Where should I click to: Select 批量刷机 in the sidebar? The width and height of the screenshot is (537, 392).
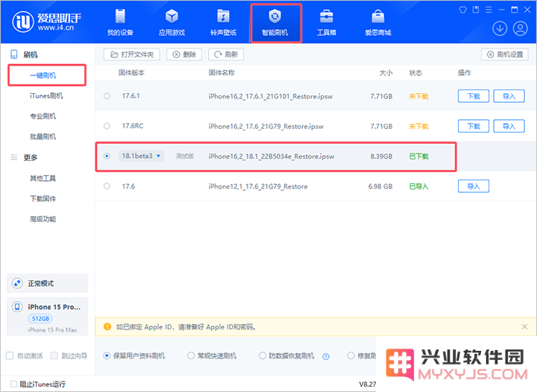(43, 137)
